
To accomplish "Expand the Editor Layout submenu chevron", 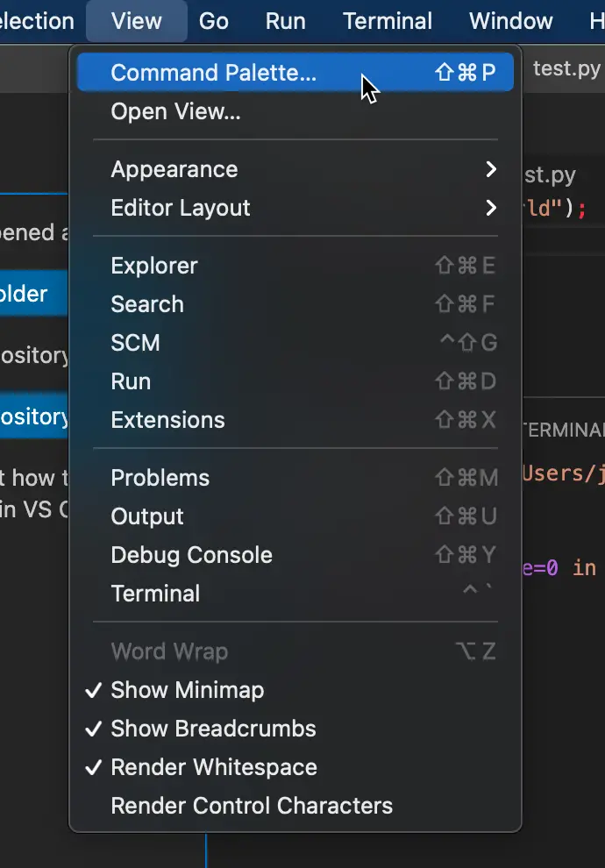I will pos(490,208).
